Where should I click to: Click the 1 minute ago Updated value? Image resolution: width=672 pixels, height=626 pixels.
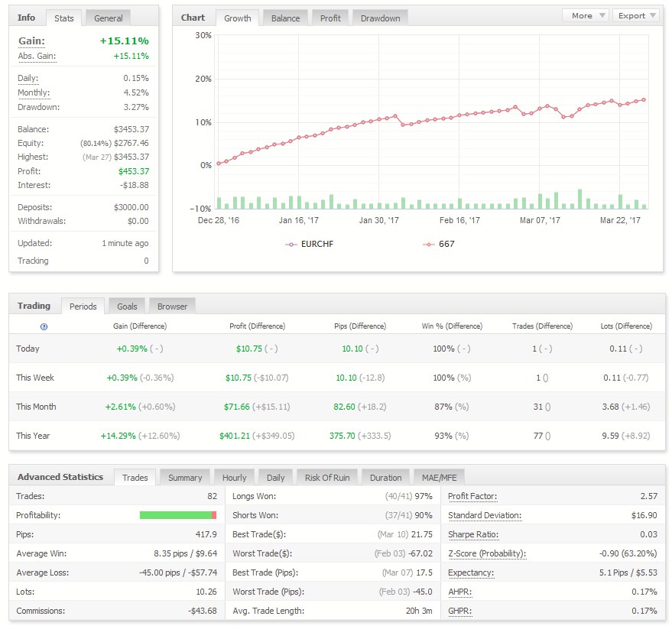click(x=125, y=243)
